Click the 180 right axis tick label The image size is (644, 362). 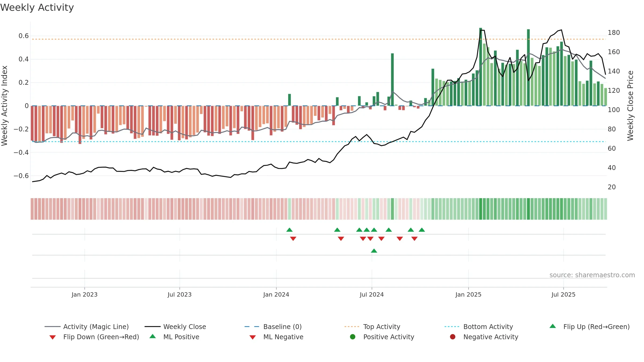pos(614,32)
